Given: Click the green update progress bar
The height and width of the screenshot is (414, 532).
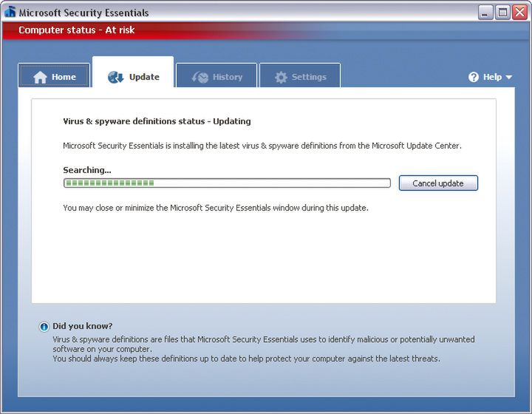Looking at the screenshot, I should pyautogui.click(x=227, y=183).
